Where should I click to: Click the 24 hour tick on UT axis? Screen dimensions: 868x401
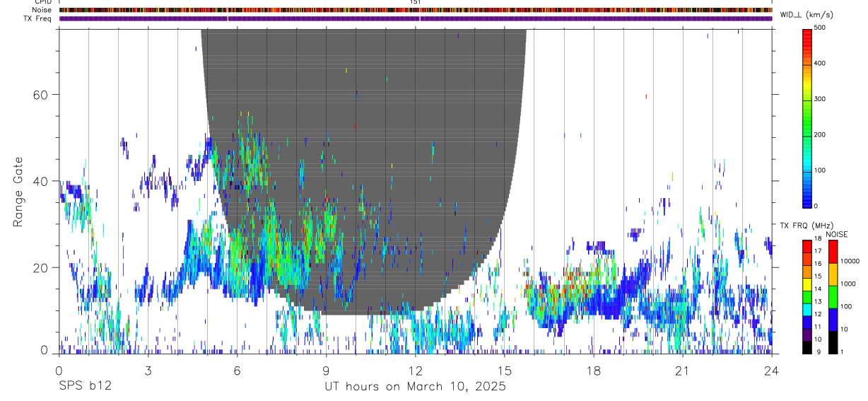point(772,370)
